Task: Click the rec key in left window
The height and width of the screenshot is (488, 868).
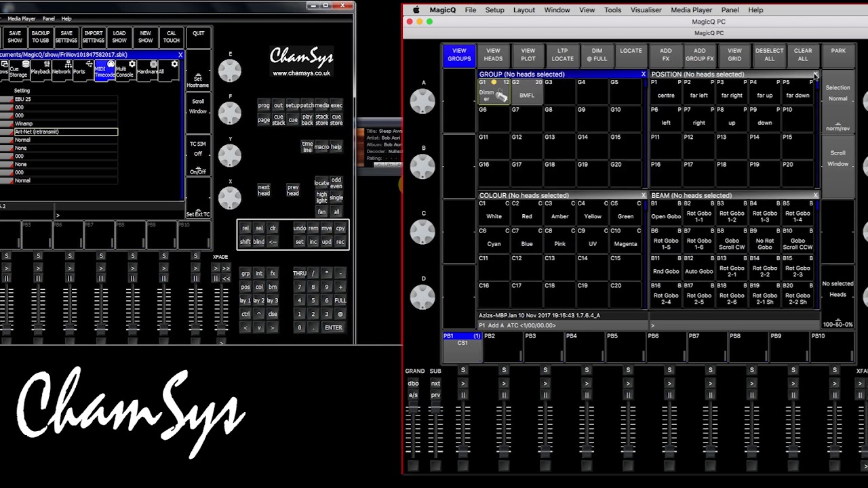Action: [340, 242]
